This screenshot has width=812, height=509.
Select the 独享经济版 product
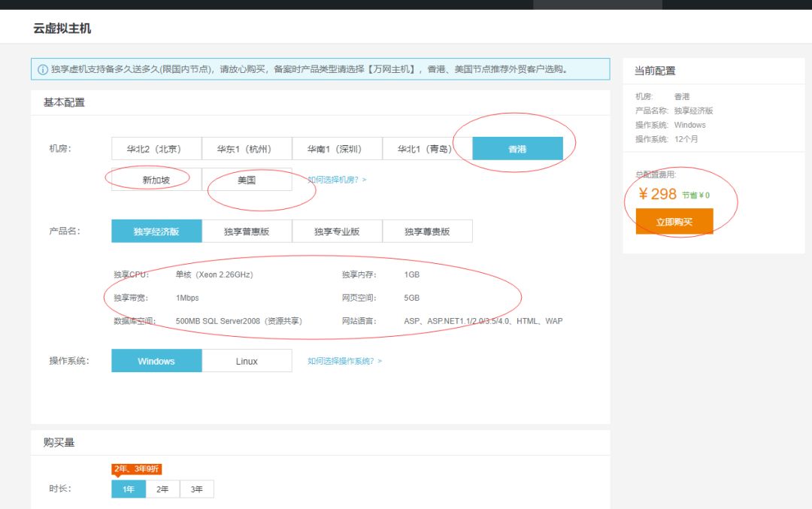(x=156, y=232)
